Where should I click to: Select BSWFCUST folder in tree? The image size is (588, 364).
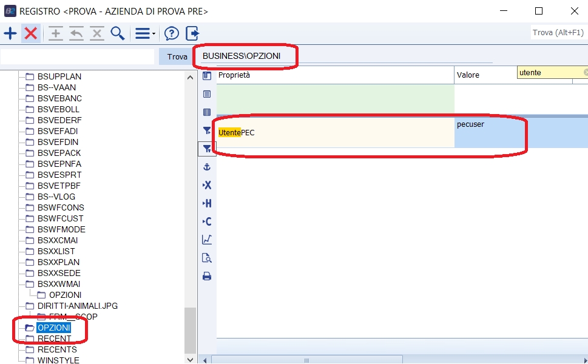[60, 218]
